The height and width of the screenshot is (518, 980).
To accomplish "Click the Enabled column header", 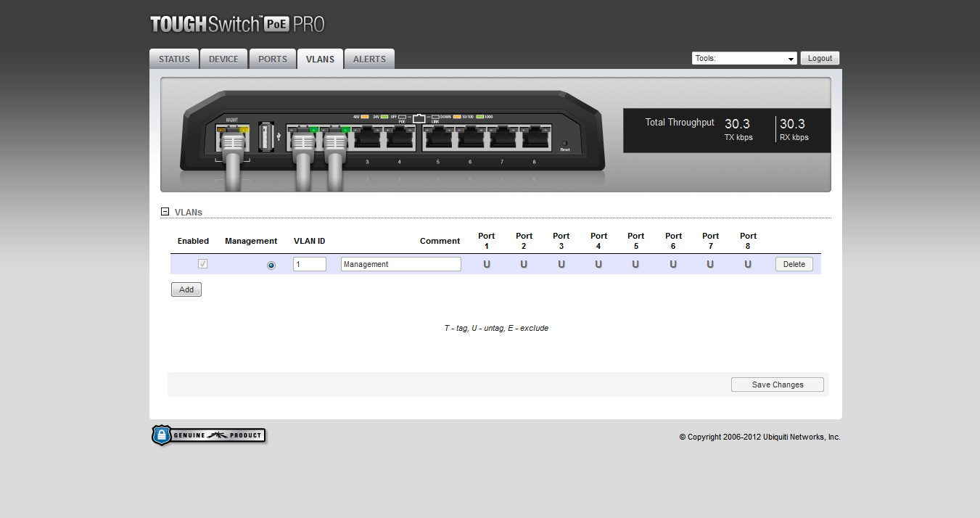I will coord(193,241).
